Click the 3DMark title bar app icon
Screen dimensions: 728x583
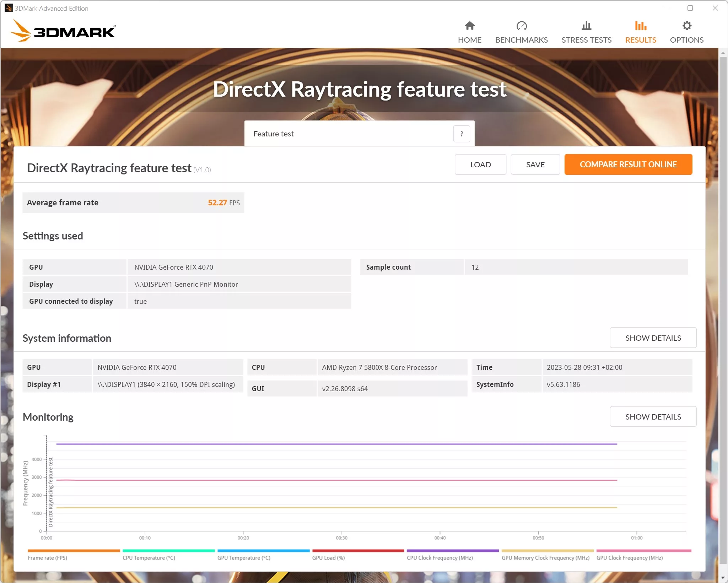pyautogui.click(x=9, y=8)
